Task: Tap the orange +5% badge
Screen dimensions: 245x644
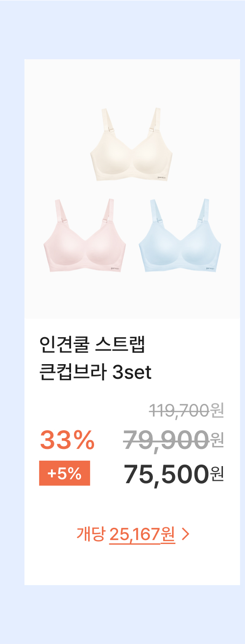Action: [65, 474]
